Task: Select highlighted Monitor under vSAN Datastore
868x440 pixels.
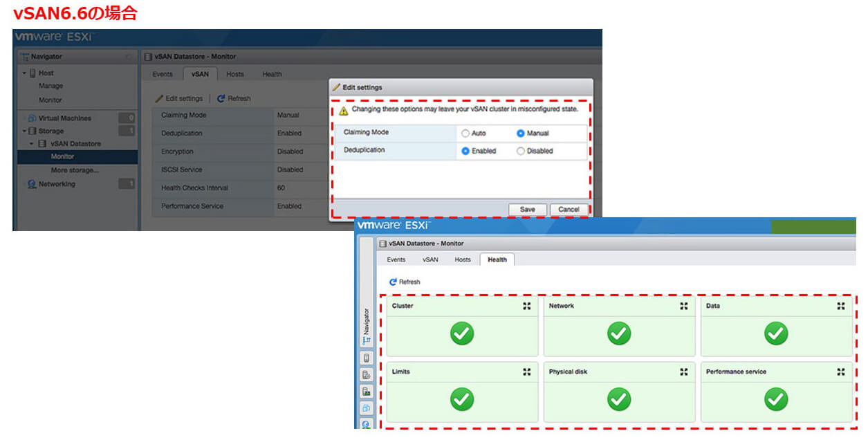Action: (77, 156)
